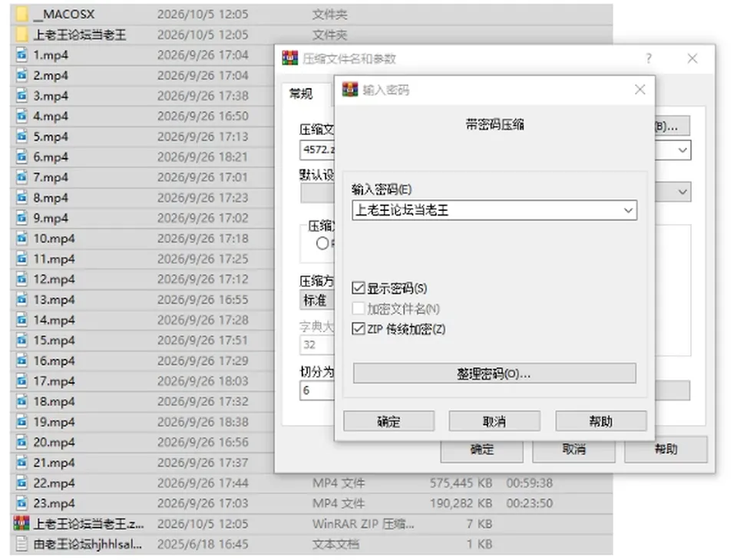This screenshot has height=560, width=737.
Task: Select the 12.mp4 video file icon
Action: coord(21,279)
